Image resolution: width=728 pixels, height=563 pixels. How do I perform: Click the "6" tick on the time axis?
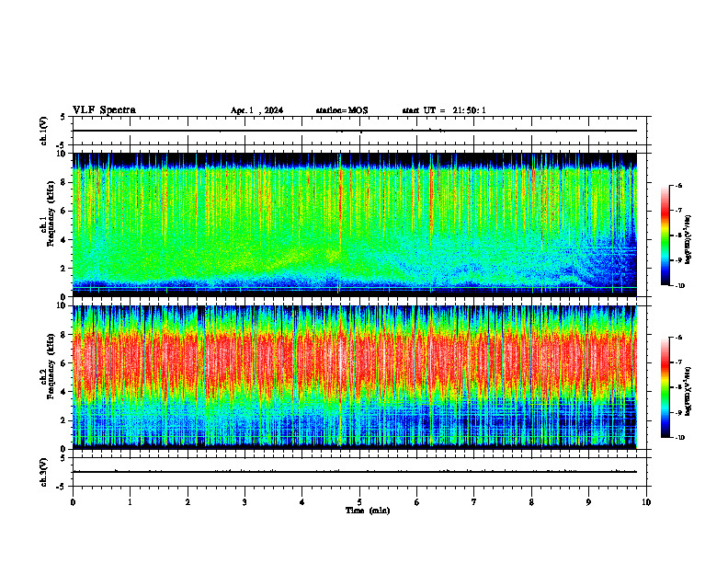coord(417,502)
